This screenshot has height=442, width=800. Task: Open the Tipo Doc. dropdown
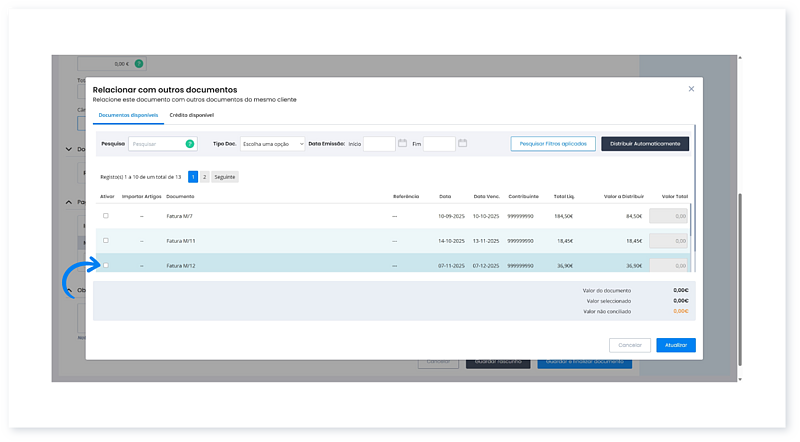[272, 144]
